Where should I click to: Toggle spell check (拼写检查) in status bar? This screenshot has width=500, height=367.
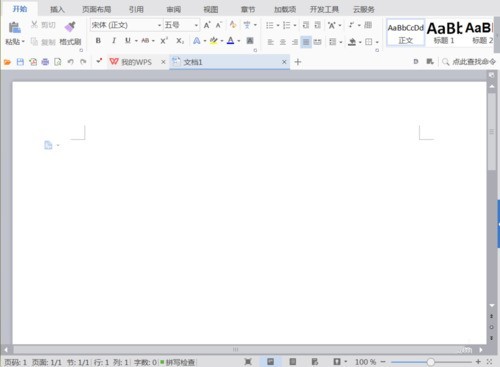(x=178, y=362)
